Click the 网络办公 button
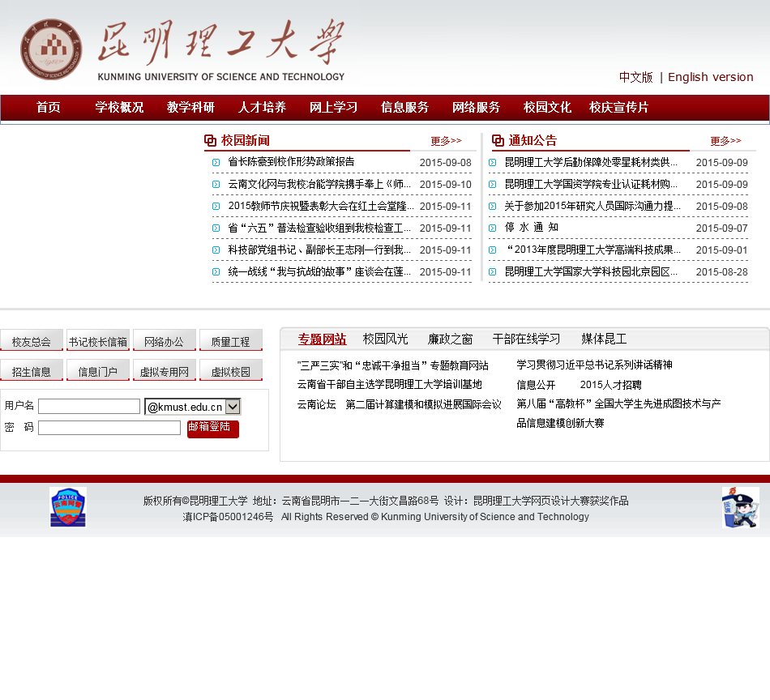770x700 pixels. click(x=165, y=340)
